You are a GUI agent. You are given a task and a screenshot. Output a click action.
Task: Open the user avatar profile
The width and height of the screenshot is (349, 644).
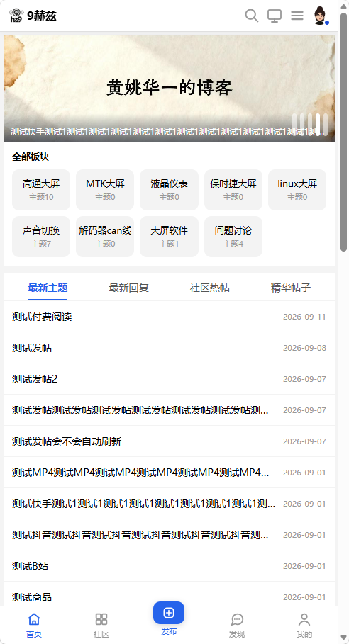tap(321, 16)
